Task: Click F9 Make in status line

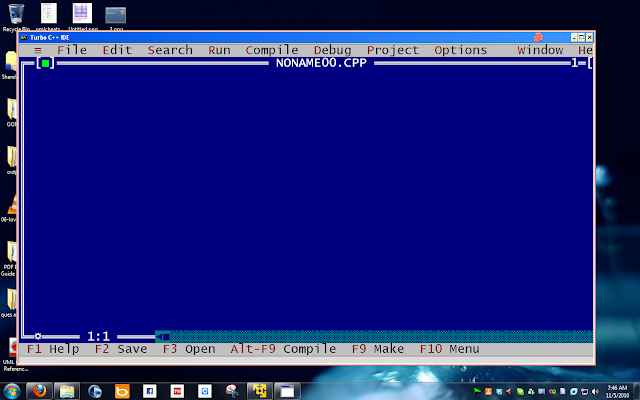Action: tap(378, 349)
